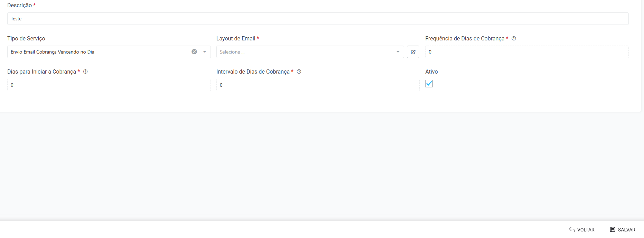Show help for Intervalo de Dias de Cobrança
This screenshot has height=238, width=644.
(299, 72)
